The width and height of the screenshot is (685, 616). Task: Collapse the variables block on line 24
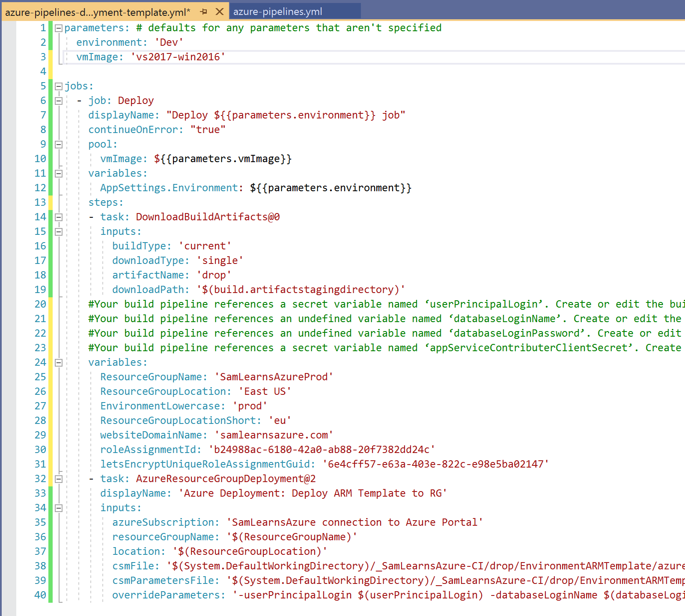pyautogui.click(x=59, y=363)
